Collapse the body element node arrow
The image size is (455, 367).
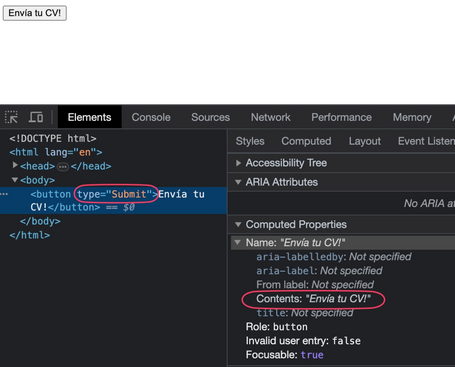click(15, 180)
